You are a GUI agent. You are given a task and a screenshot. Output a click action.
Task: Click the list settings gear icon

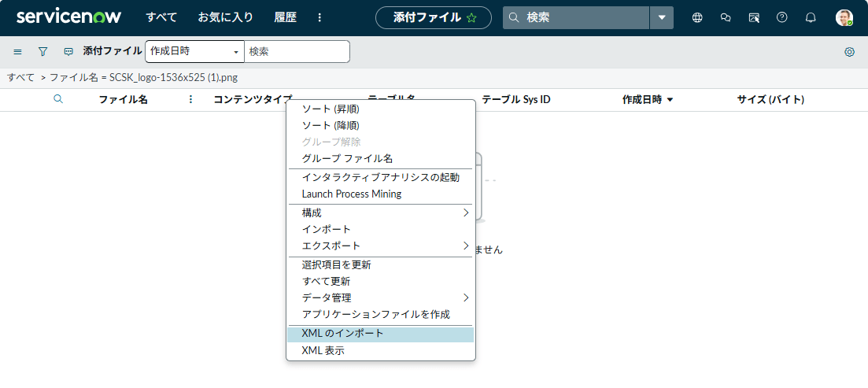point(849,52)
